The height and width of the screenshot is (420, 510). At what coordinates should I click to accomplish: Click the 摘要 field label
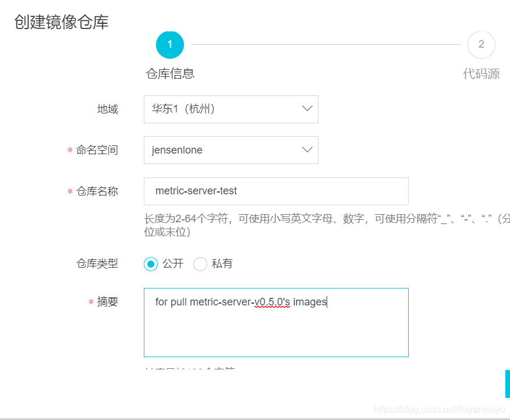[108, 302]
